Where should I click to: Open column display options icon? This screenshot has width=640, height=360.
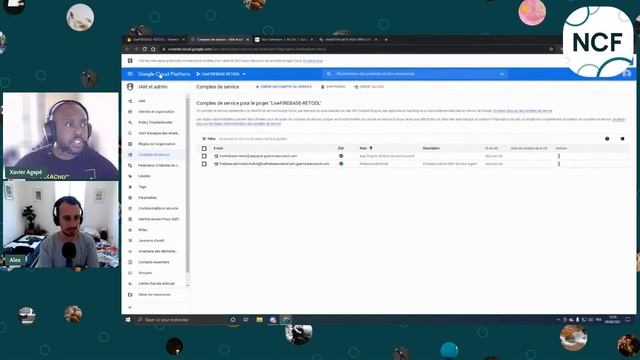click(622, 139)
